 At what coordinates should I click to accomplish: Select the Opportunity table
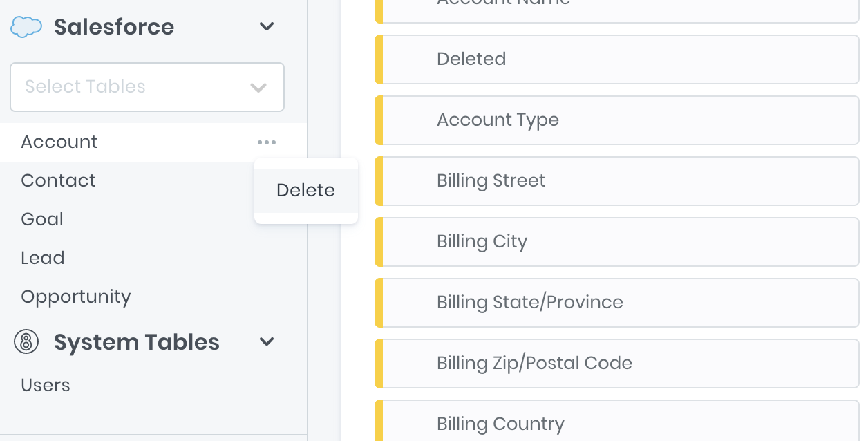[76, 297]
